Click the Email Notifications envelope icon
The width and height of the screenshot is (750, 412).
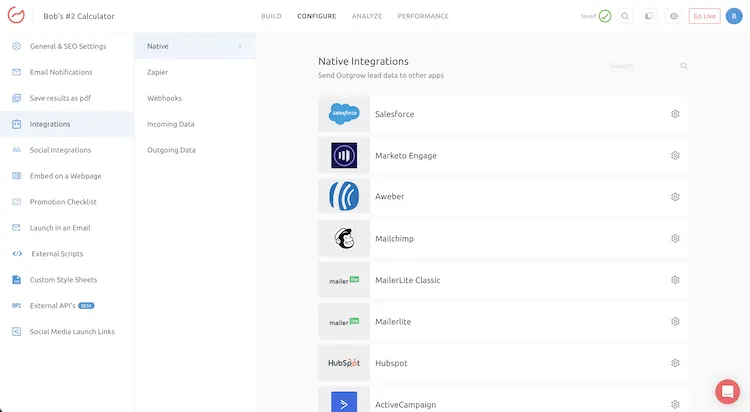(x=16, y=72)
